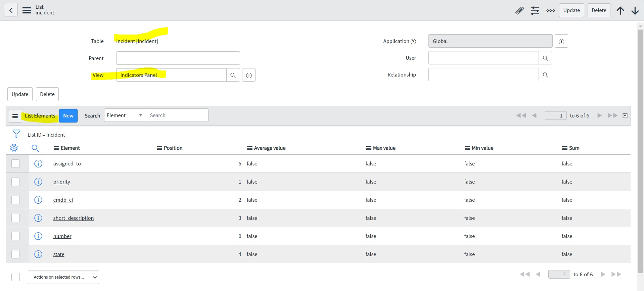Open the Min value column menu
Screen dimensions: 644x291
467,148
